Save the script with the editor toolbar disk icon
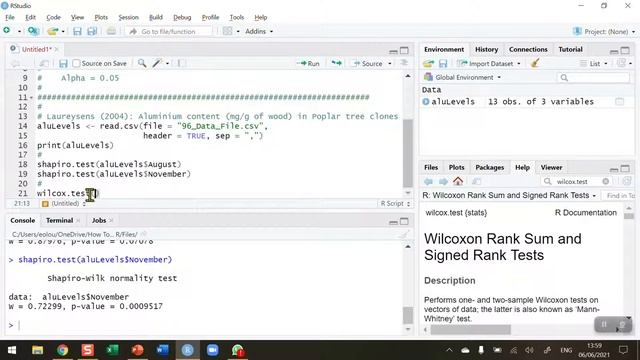 [x=63, y=63]
